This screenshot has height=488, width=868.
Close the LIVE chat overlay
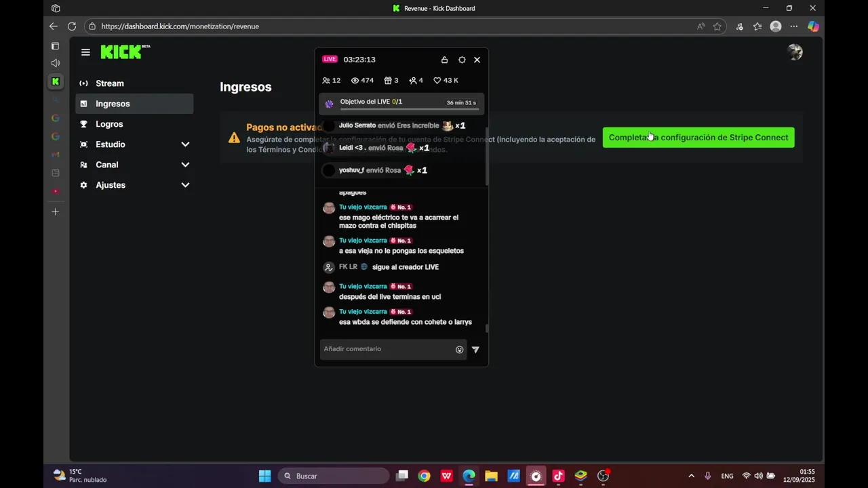tap(477, 60)
